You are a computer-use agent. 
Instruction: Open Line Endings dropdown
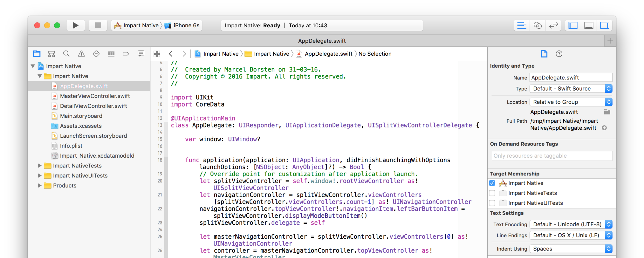pyautogui.click(x=571, y=235)
